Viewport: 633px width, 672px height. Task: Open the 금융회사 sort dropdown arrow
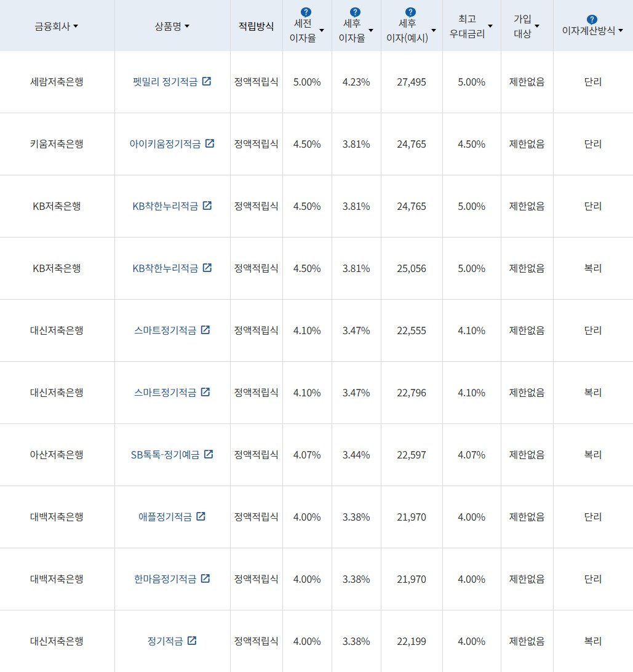click(76, 26)
